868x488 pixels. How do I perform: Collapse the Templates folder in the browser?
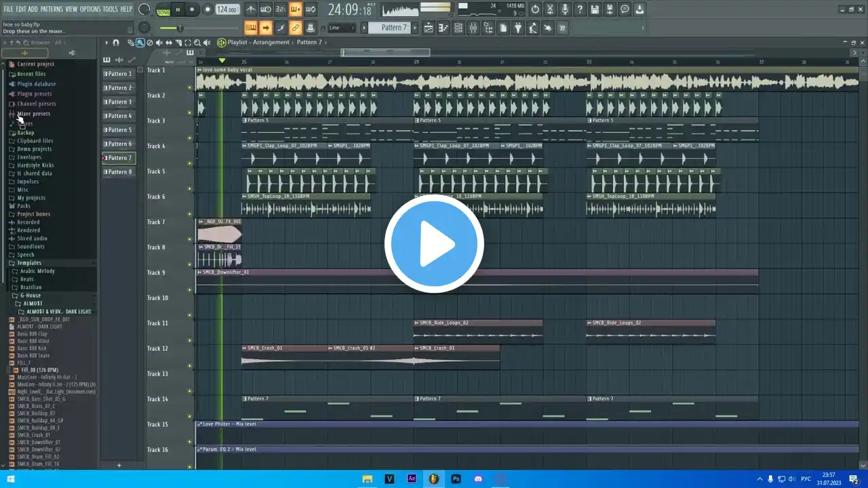pos(29,263)
